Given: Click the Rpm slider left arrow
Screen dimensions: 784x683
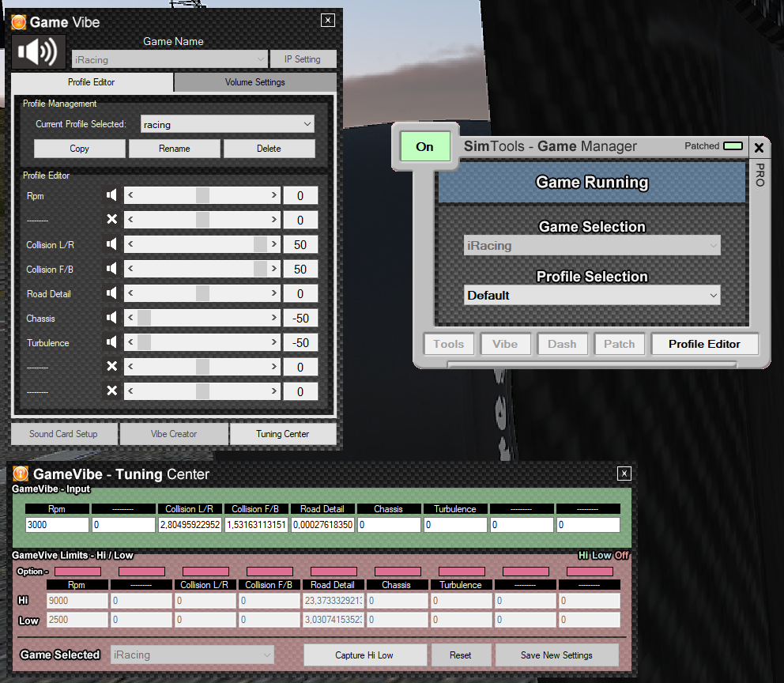Looking at the screenshot, I should [x=130, y=195].
